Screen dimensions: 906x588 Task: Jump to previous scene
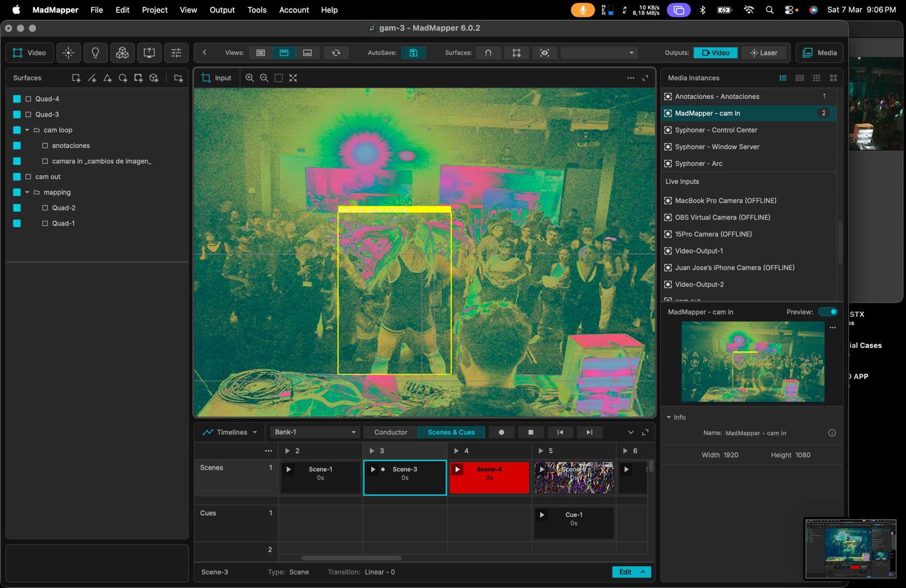point(560,432)
